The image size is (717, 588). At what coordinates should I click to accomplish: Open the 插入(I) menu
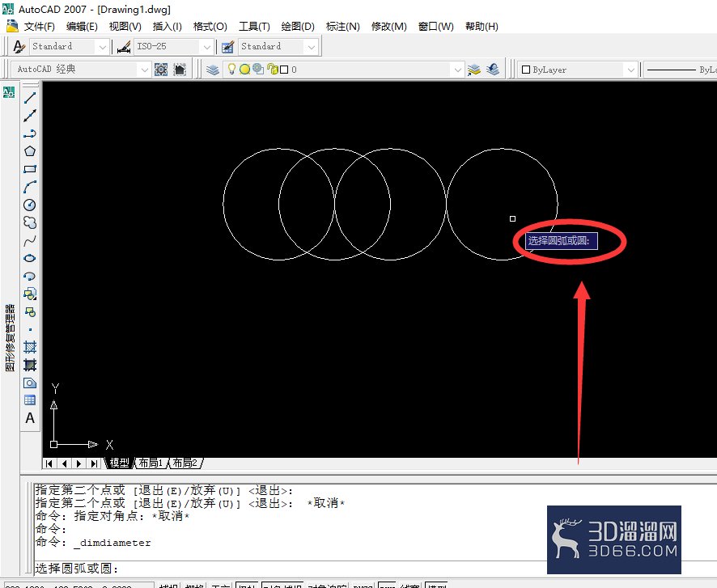click(x=167, y=27)
